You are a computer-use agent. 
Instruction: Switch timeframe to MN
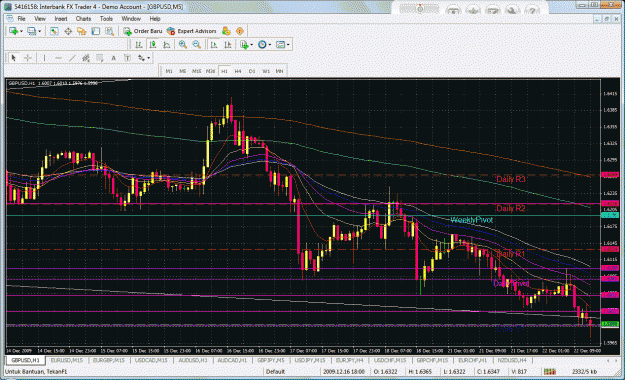point(279,71)
